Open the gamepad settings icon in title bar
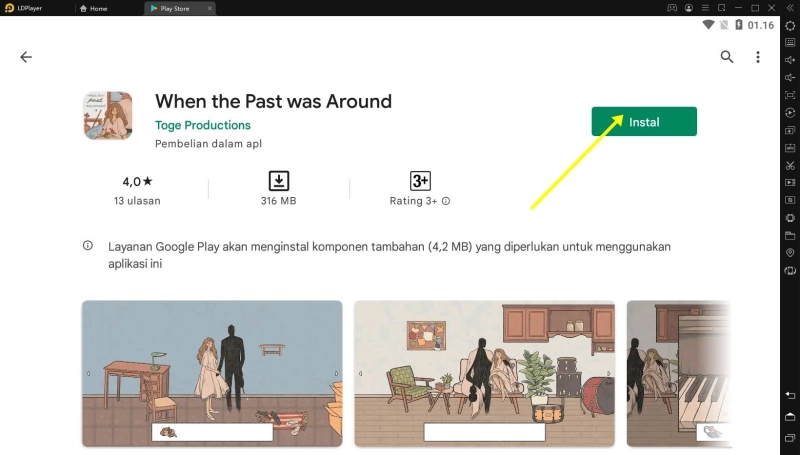 click(672, 8)
